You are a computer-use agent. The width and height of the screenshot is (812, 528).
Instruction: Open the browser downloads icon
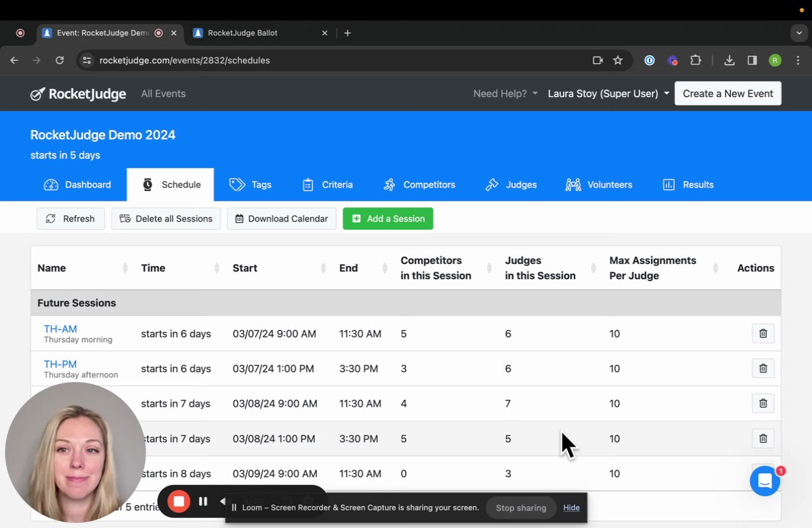(729, 60)
